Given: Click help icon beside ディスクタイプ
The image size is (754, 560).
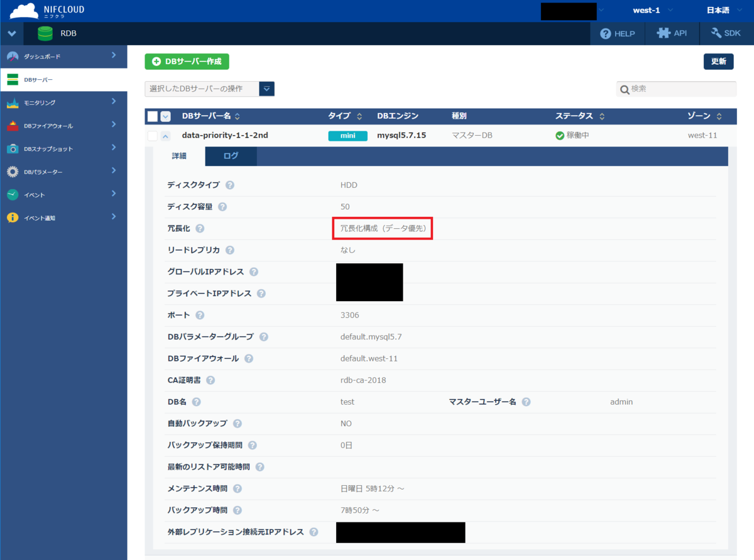Looking at the screenshot, I should (x=230, y=185).
